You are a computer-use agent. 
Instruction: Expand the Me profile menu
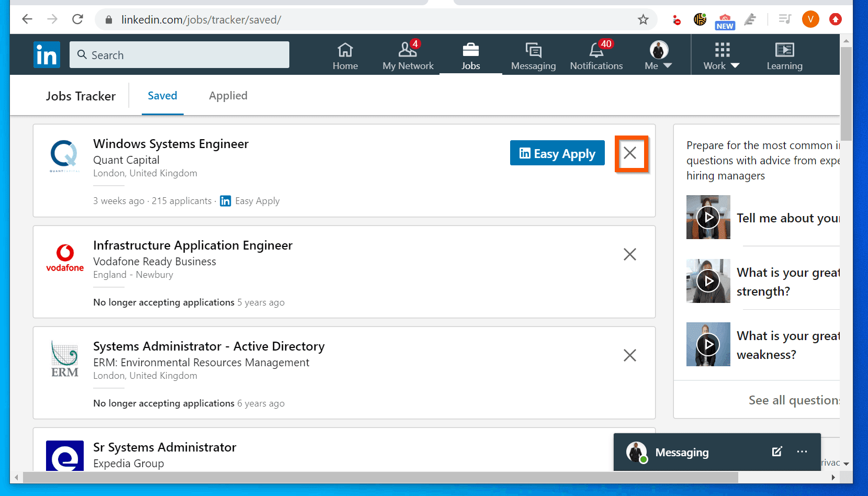pyautogui.click(x=659, y=56)
